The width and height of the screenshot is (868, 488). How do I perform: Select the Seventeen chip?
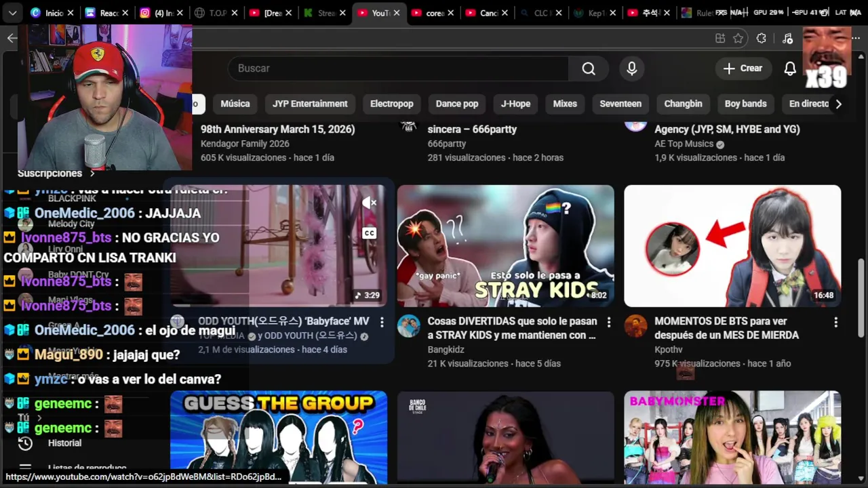point(620,104)
